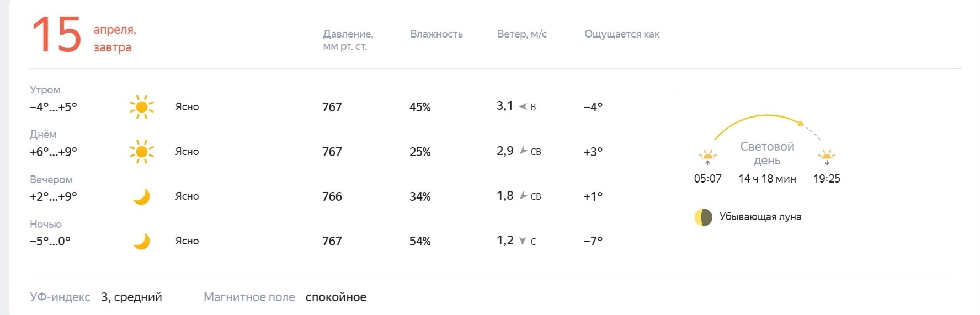This screenshot has height=315, width=980.
Task: Click the 'апреля, завтра' date label
Action: [115, 38]
